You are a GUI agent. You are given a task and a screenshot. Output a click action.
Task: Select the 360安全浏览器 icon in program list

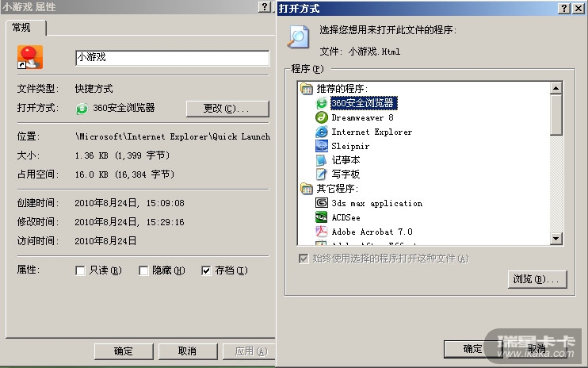(x=322, y=103)
